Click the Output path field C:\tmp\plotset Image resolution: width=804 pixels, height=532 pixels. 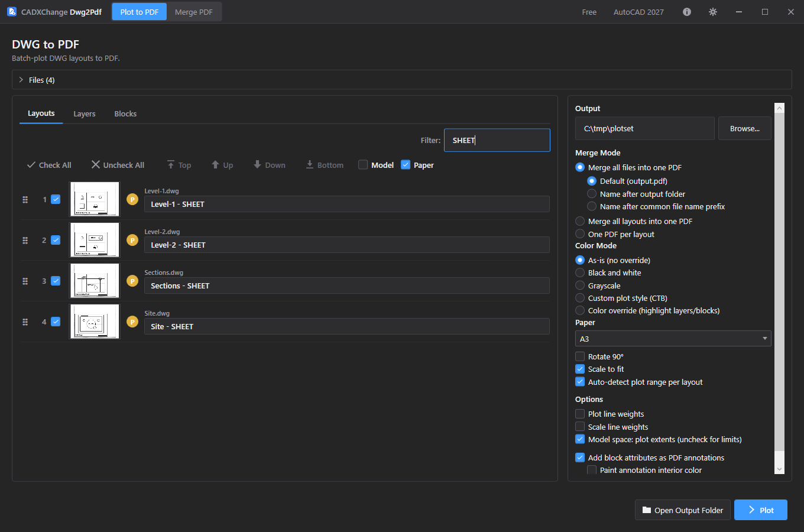coord(645,128)
